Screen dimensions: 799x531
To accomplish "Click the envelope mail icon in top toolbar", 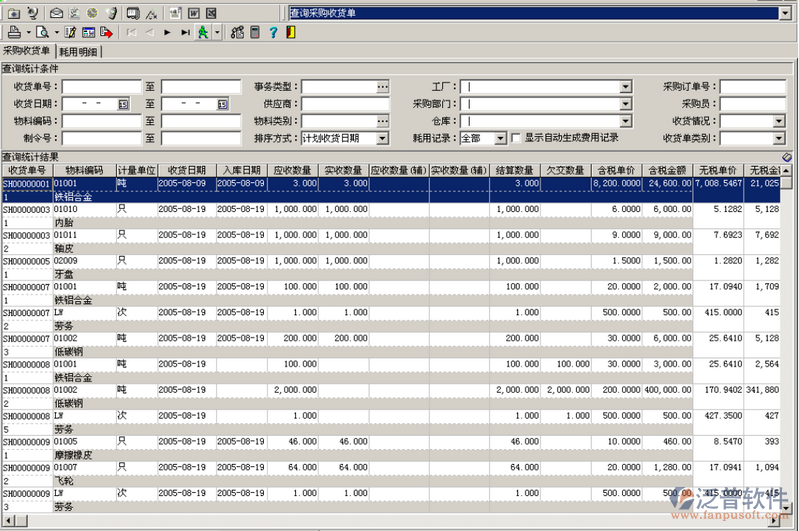I will 56,13.
